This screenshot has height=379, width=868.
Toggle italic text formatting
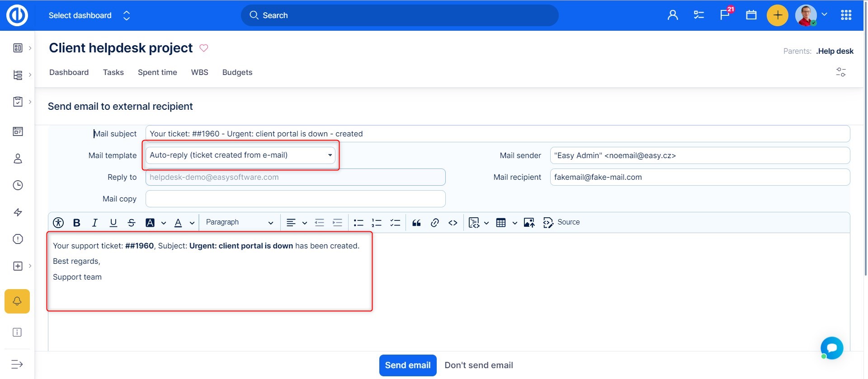tap(94, 223)
